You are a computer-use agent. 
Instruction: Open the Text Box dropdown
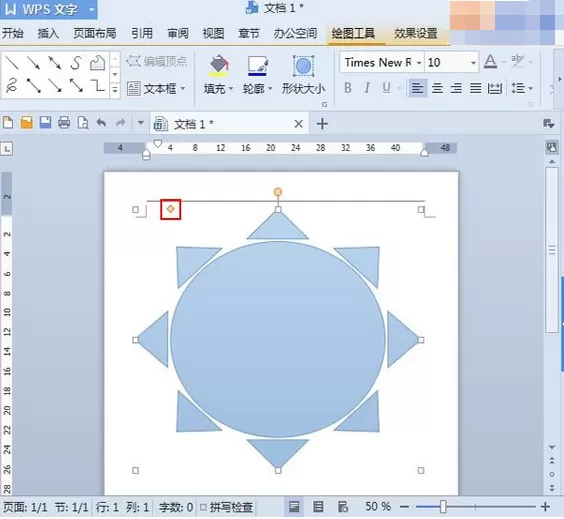click(183, 88)
